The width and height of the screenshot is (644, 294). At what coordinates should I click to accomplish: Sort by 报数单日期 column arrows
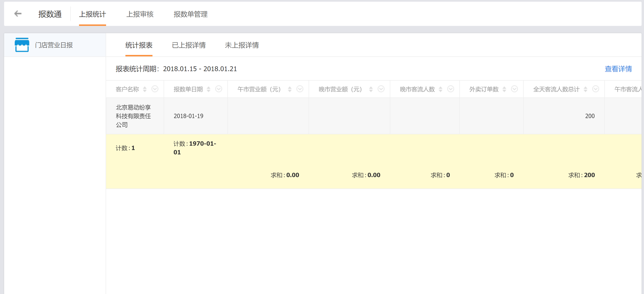point(209,89)
